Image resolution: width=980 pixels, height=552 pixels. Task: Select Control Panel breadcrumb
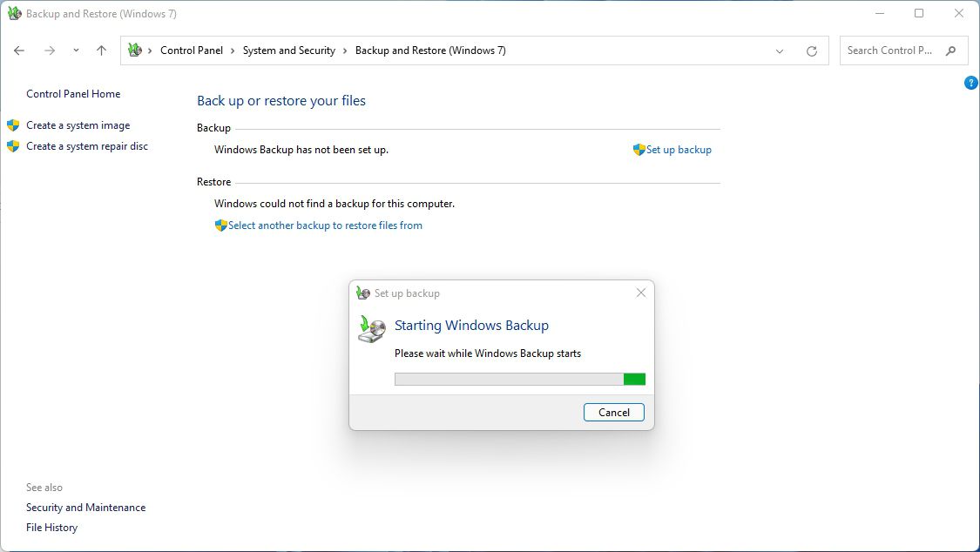192,50
